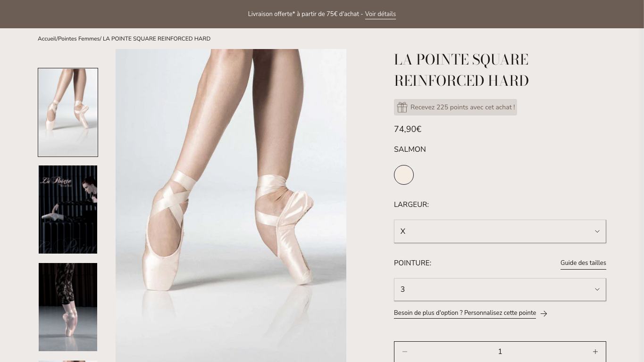The width and height of the screenshot is (644, 362).
Task: Click the Recevez 225 points banner
Action: pyautogui.click(x=455, y=107)
